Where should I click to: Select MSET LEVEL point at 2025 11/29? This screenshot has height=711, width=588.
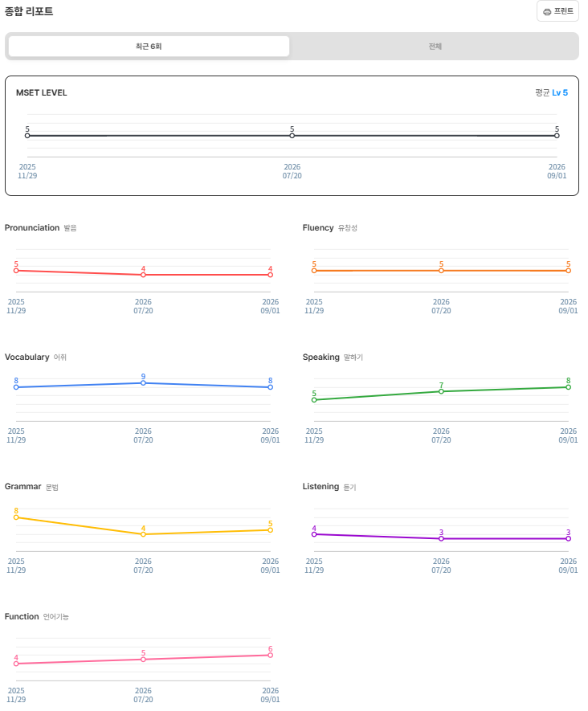click(x=27, y=136)
